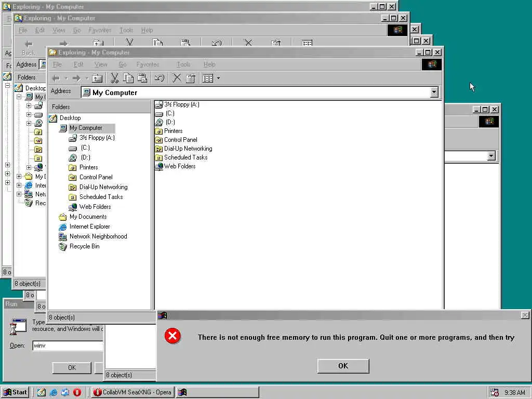Click the Delete X icon in front Explorer toolbar

pos(177,78)
